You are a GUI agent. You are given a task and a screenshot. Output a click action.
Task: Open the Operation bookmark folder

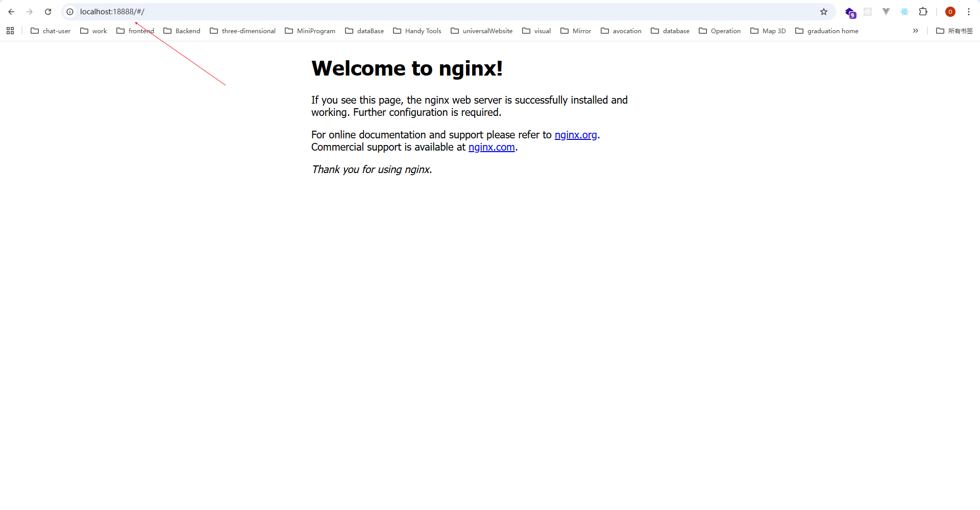[720, 31]
